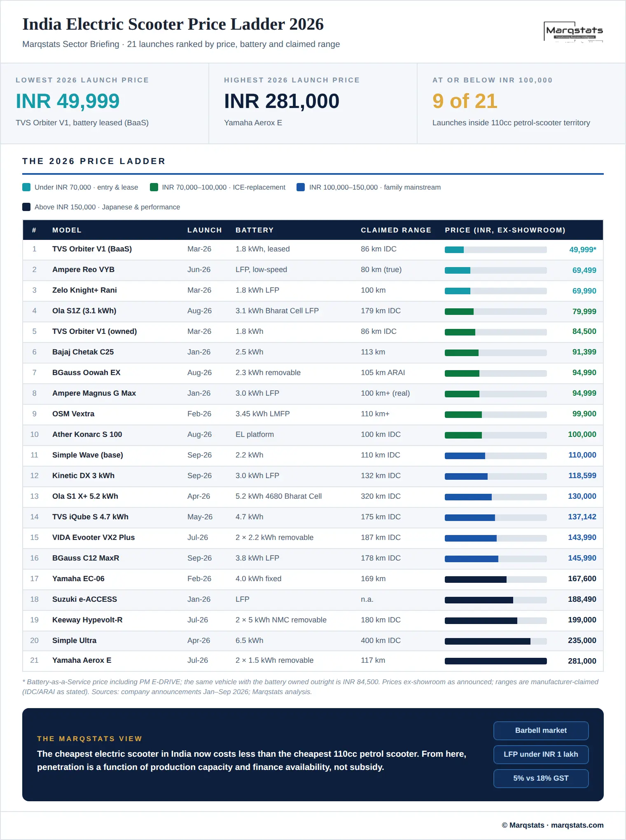Click the dark Above INR 150,000 legend swatch

tap(26, 207)
